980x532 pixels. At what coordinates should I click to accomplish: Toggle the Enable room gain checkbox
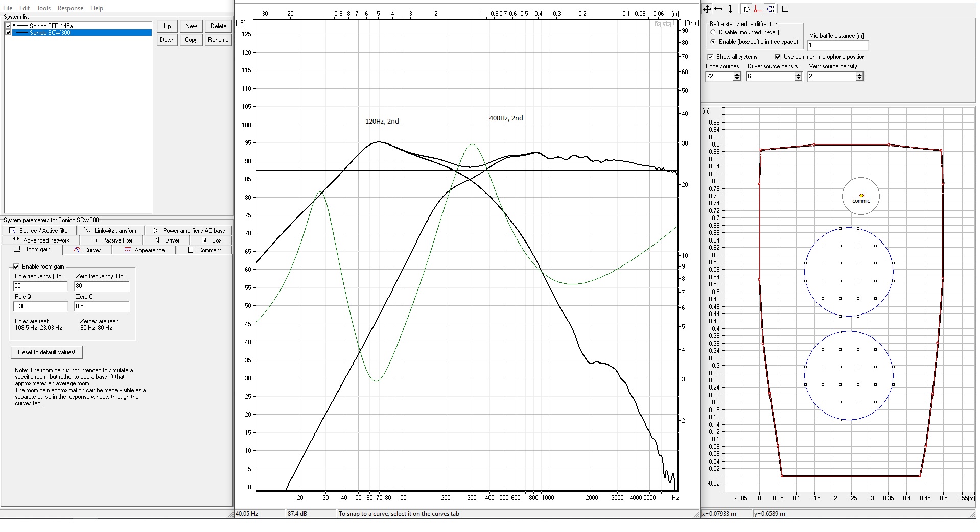coord(16,267)
